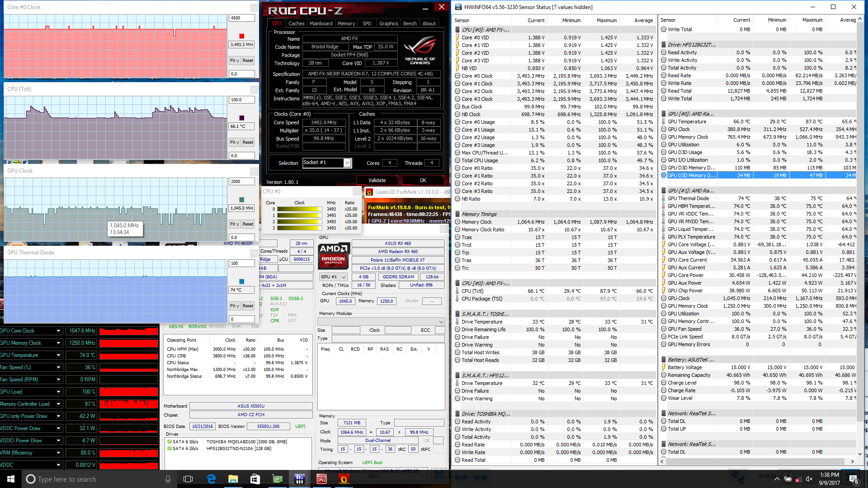
Task: Click CPU [#0] AMD FX group icon
Action: point(458,30)
